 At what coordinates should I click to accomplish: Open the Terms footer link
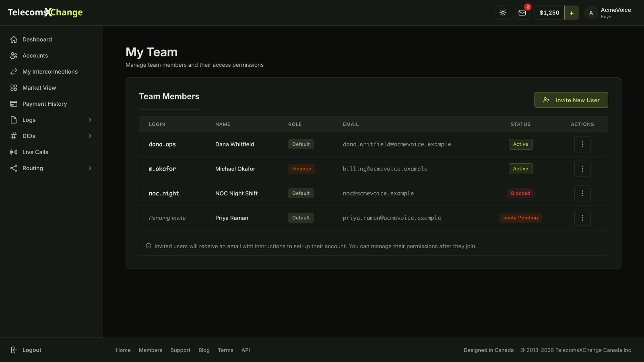225,350
